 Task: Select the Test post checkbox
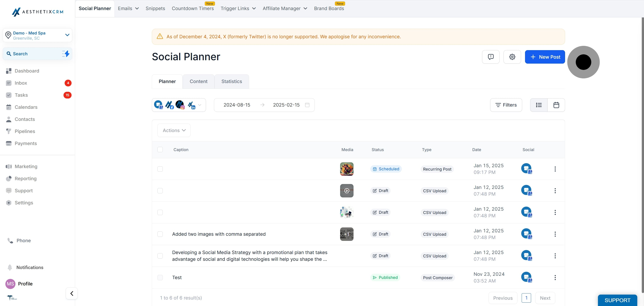click(x=160, y=278)
